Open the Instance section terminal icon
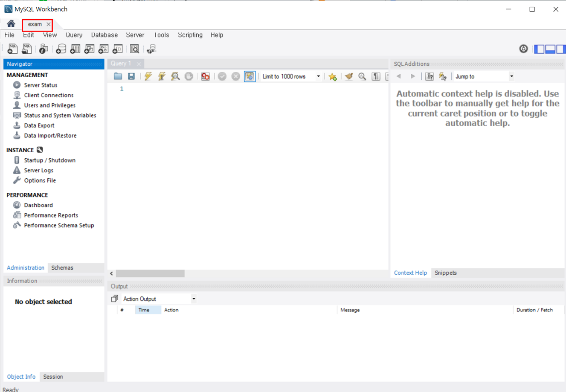 [x=40, y=150]
